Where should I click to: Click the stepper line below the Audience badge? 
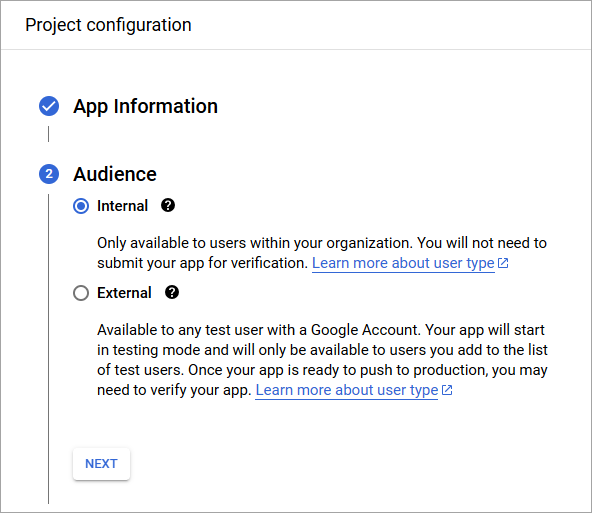48,349
